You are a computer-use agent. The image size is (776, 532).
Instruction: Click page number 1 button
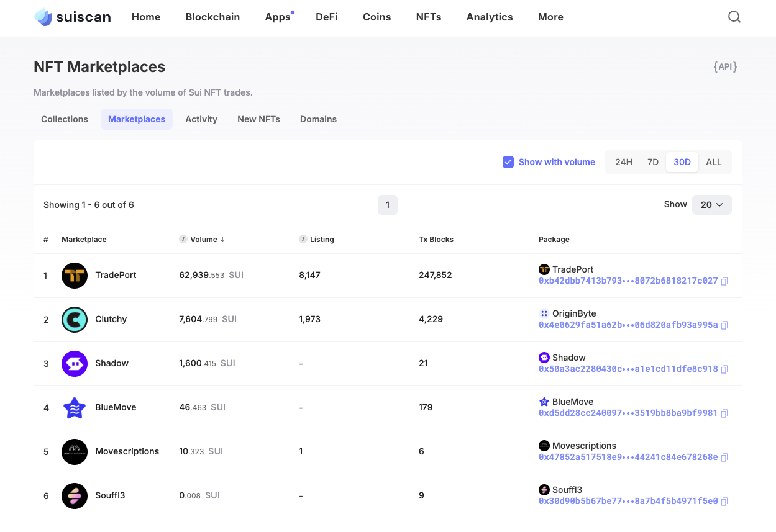[x=388, y=205]
